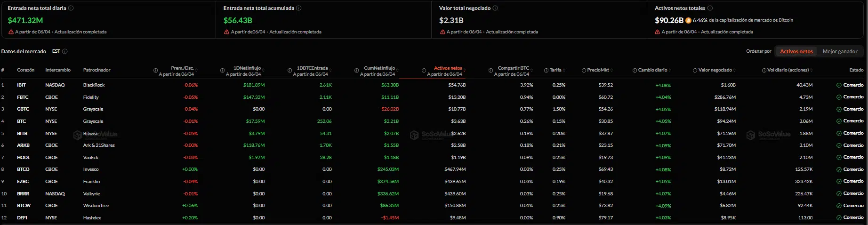Screen dimensions: 868x225
Task: Open the PrecioMkt column info icon
Action: [583, 70]
